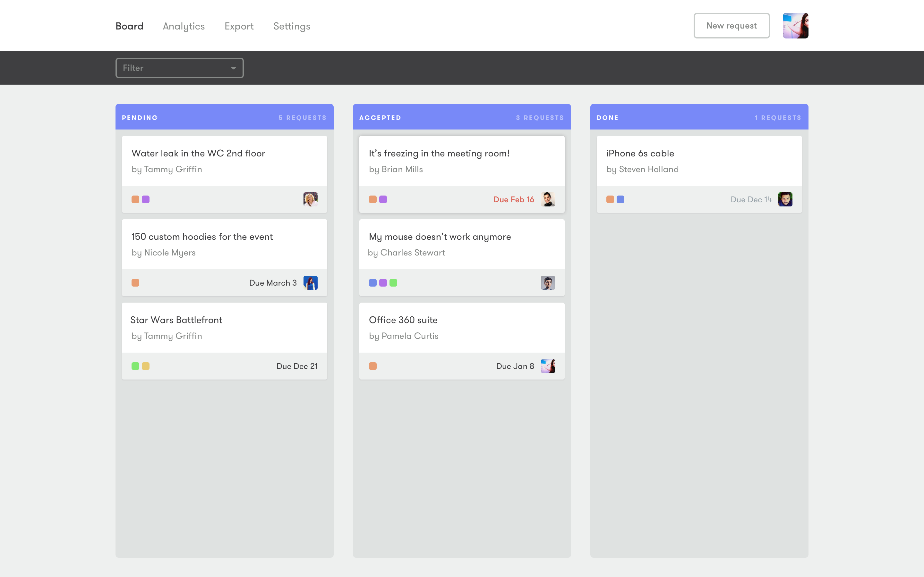Viewport: 924px width, 577px height.
Task: Click assignee avatar on iPhone 6s cable card
Action: click(x=785, y=199)
